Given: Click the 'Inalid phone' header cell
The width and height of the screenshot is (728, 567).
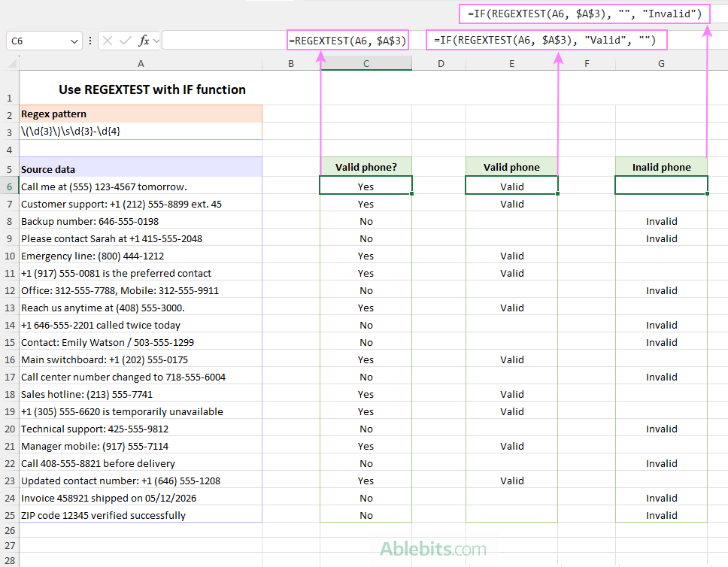Looking at the screenshot, I should pyautogui.click(x=661, y=167).
